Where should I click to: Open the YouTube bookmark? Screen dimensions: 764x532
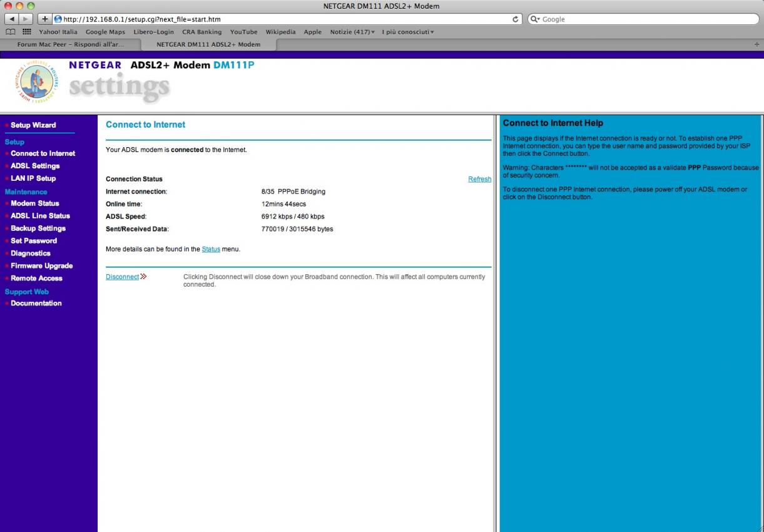coord(244,32)
